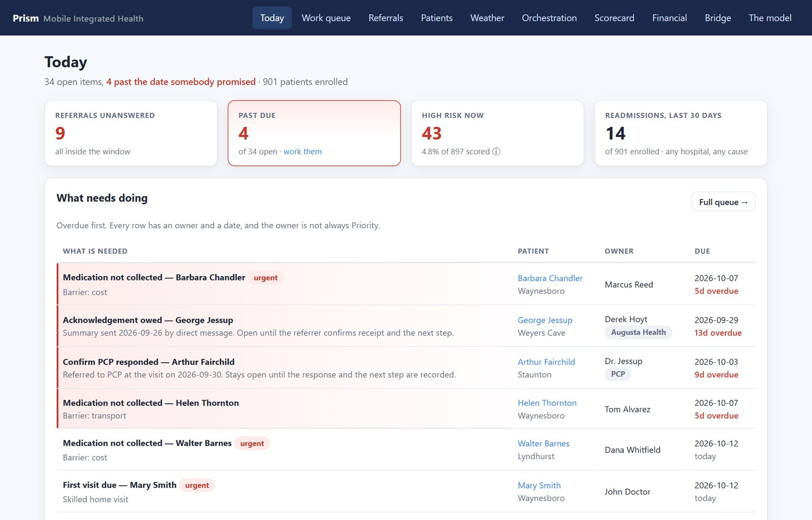Click the info icon beside 897 scored

496,152
